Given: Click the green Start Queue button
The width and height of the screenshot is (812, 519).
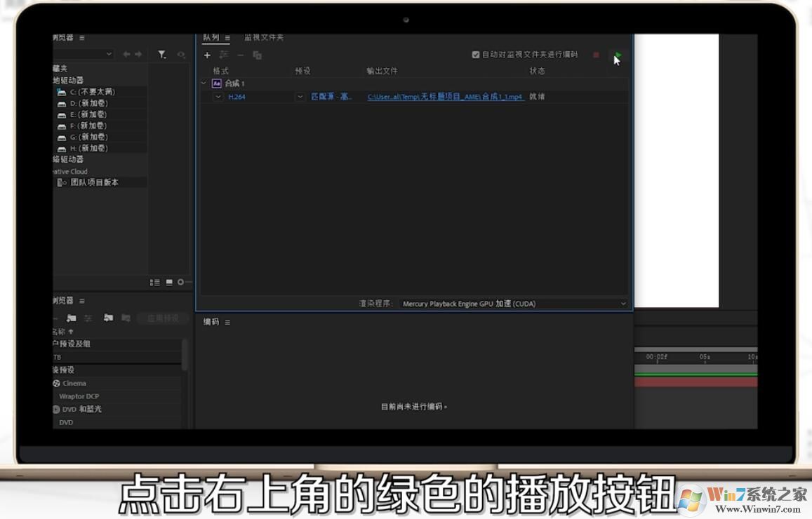Looking at the screenshot, I should 618,55.
